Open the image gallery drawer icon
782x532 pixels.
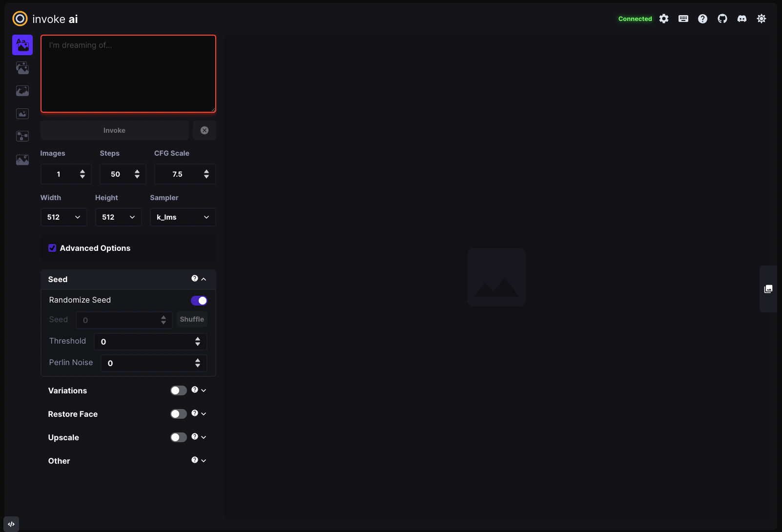(x=768, y=289)
